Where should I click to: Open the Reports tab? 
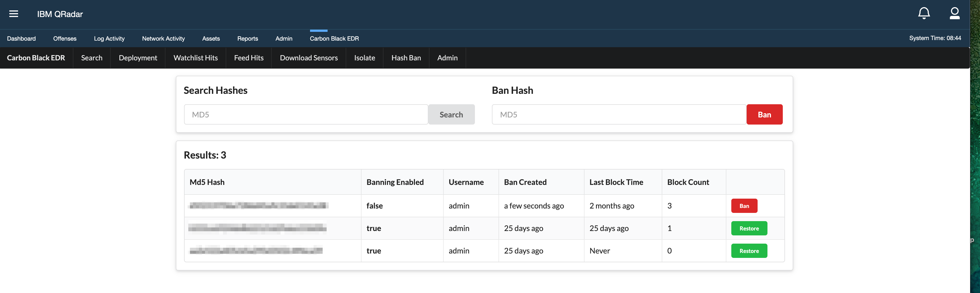[247, 38]
